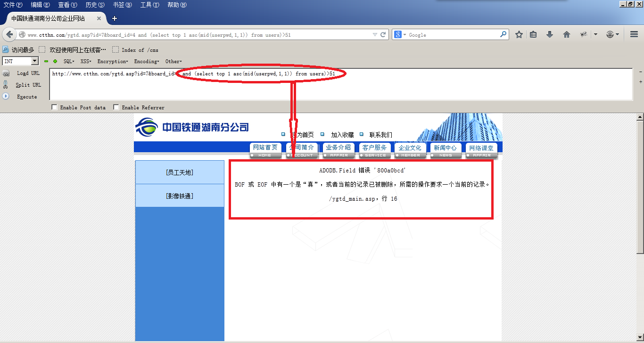Open the 书签 menu
Screen dimensions: 644x343
[x=123, y=5]
